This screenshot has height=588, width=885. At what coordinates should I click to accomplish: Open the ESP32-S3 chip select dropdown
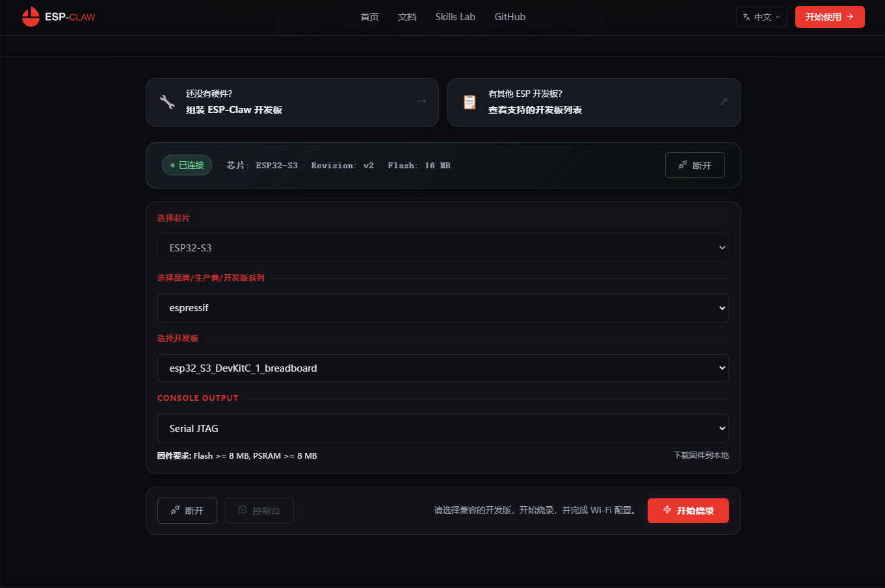443,248
